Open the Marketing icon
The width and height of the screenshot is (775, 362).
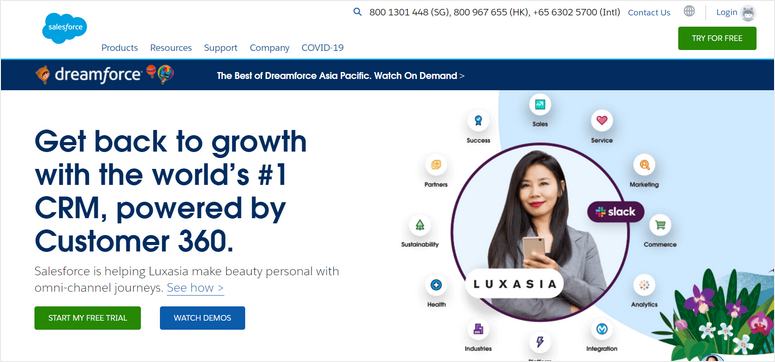[x=644, y=165]
